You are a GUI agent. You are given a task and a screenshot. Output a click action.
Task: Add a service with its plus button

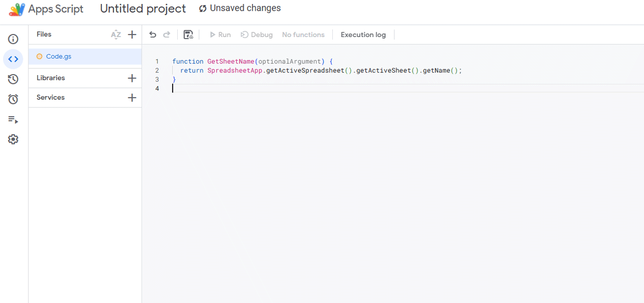(x=132, y=97)
